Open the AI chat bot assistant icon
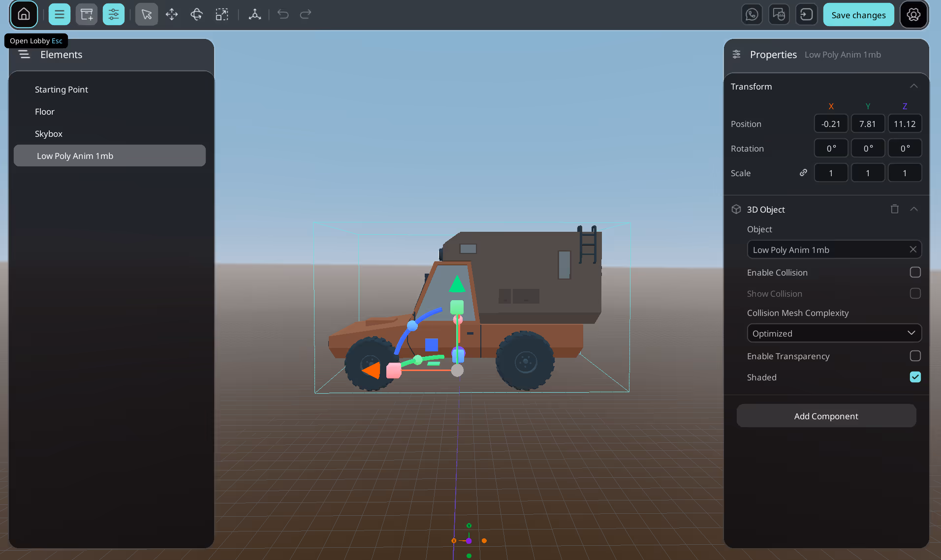Viewport: 941px width, 560px height. coord(779,14)
